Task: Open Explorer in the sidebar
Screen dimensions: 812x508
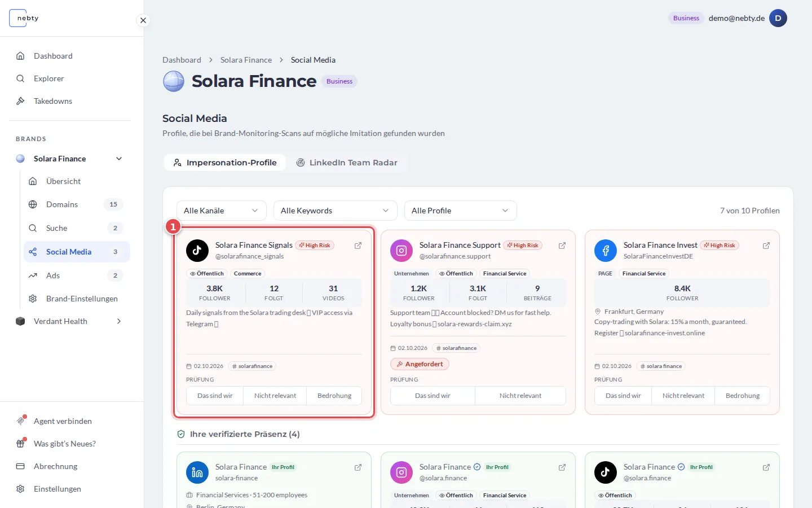Action: click(x=69, y=78)
